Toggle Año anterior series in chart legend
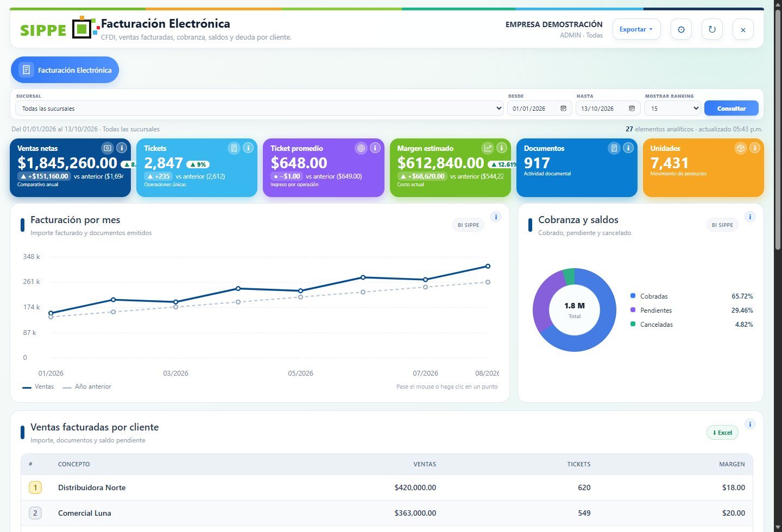782x532 pixels. point(87,387)
